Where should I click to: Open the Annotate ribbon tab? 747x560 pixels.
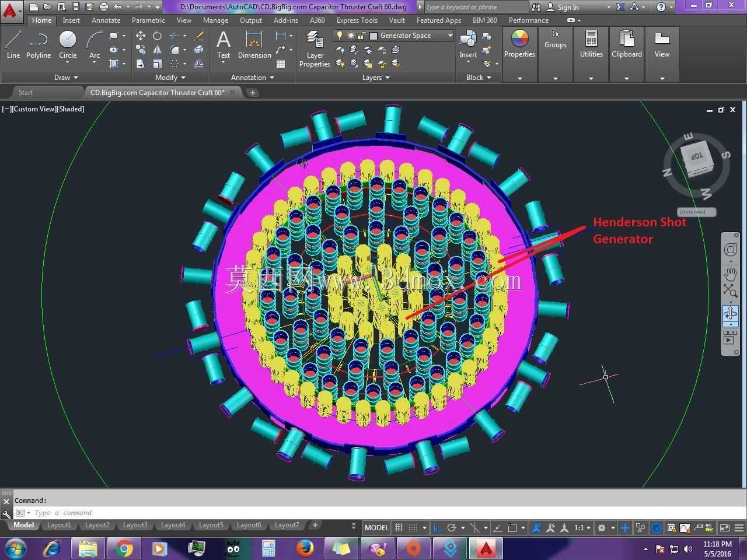pos(106,20)
